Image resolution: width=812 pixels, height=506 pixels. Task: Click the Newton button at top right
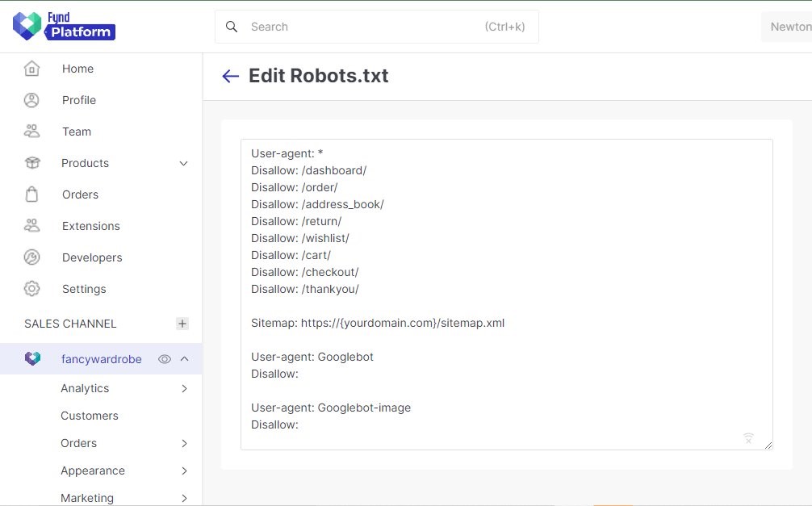(789, 27)
